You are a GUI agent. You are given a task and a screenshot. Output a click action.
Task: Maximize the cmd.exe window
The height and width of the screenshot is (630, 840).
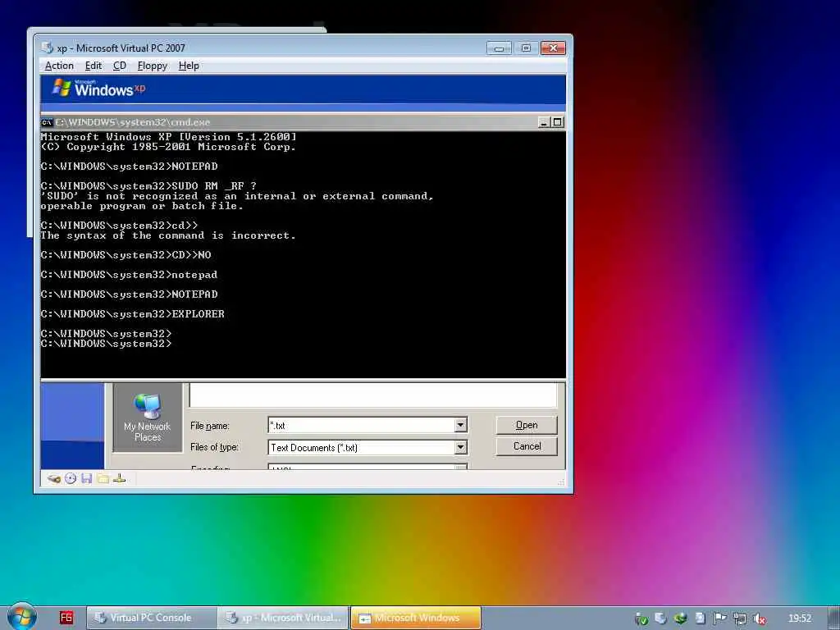557,122
